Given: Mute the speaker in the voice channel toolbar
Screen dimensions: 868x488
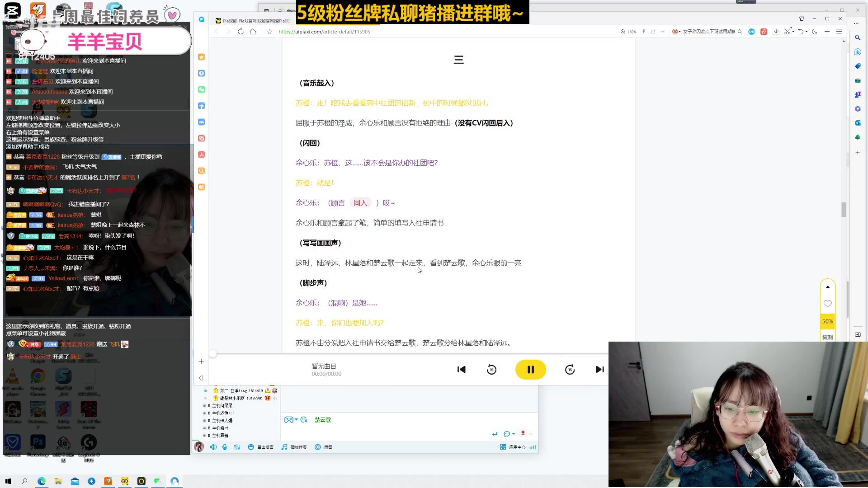Looking at the screenshot, I should [x=213, y=447].
